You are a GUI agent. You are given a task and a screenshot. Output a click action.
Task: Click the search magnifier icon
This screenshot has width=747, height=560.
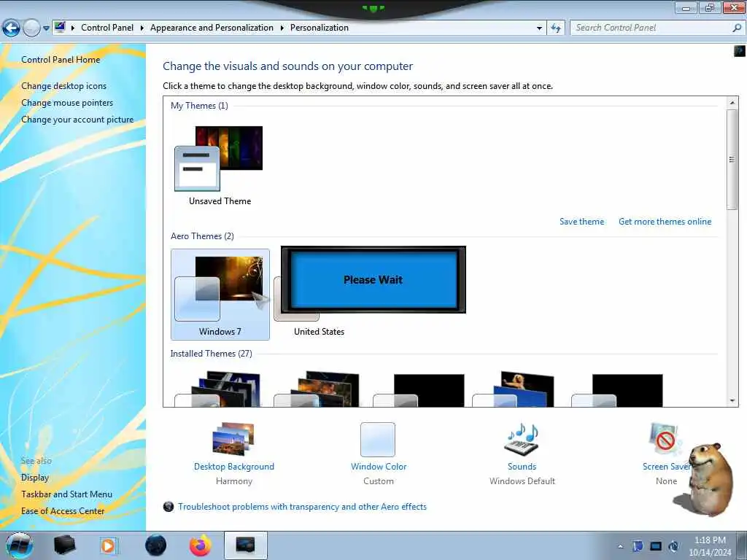737,28
